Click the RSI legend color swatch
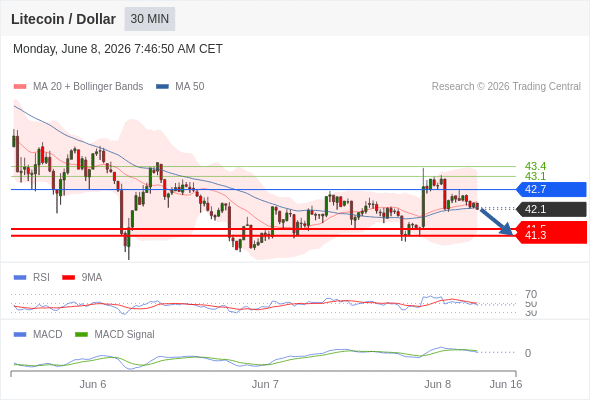The height and width of the screenshot is (400, 590). pos(20,278)
